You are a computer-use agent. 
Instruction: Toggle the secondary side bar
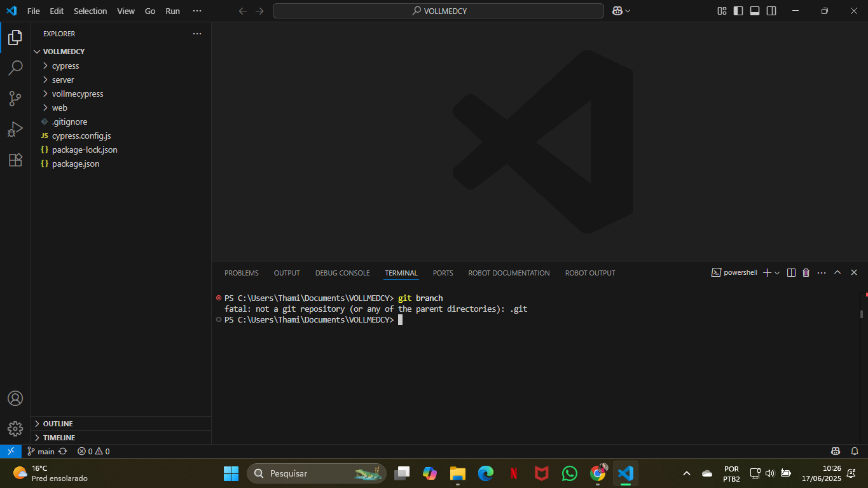(771, 11)
